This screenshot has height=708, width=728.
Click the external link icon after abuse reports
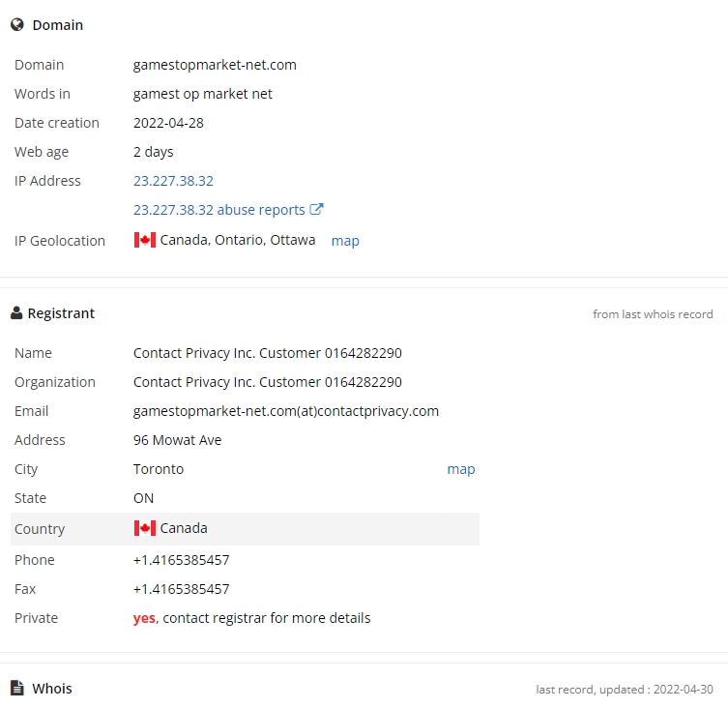click(316, 209)
